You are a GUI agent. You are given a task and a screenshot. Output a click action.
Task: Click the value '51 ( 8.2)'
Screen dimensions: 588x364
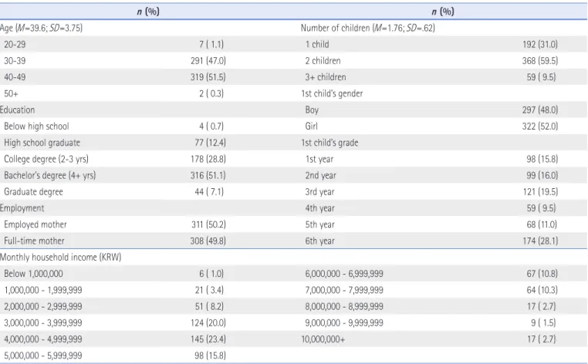pyautogui.click(x=209, y=307)
